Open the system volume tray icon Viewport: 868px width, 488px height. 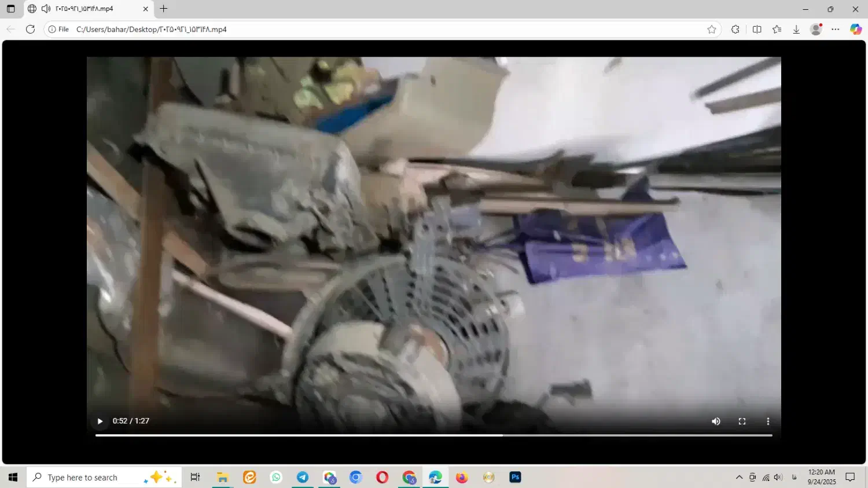click(778, 478)
